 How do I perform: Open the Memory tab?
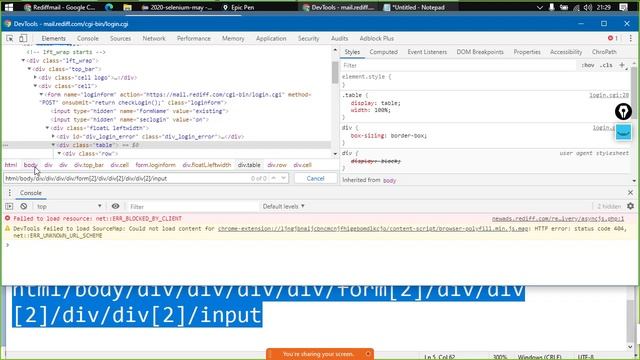pyautogui.click(x=233, y=38)
